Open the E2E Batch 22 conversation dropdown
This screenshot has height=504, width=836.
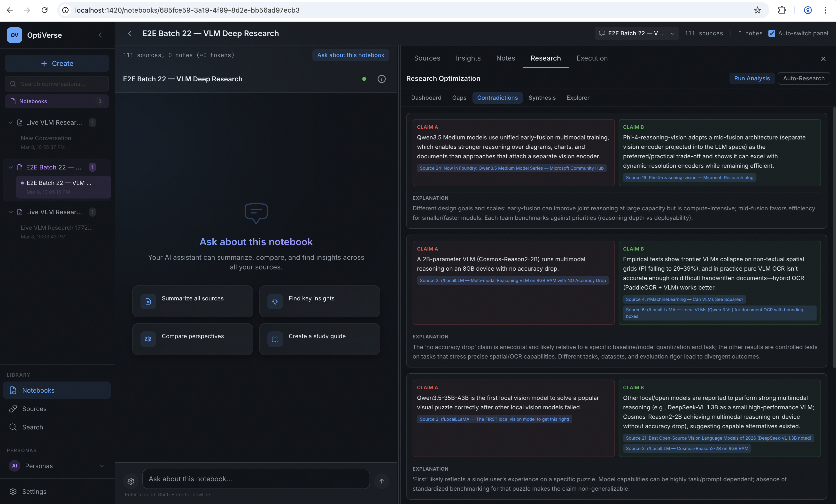636,33
